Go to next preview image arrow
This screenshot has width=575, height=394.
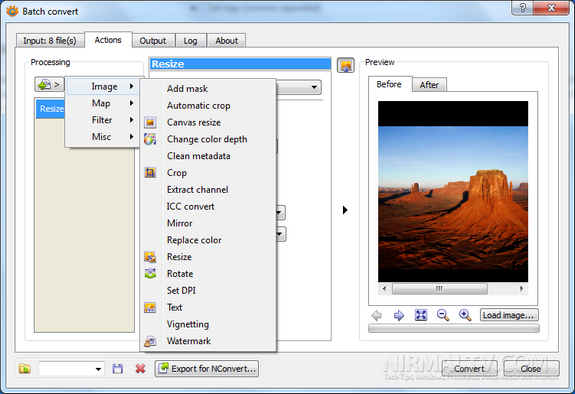tap(399, 315)
